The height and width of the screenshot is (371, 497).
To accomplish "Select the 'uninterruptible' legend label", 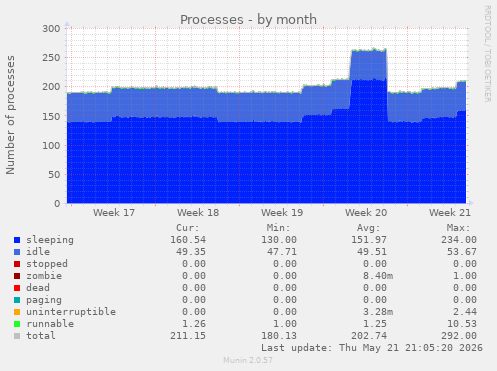I will (x=71, y=312).
